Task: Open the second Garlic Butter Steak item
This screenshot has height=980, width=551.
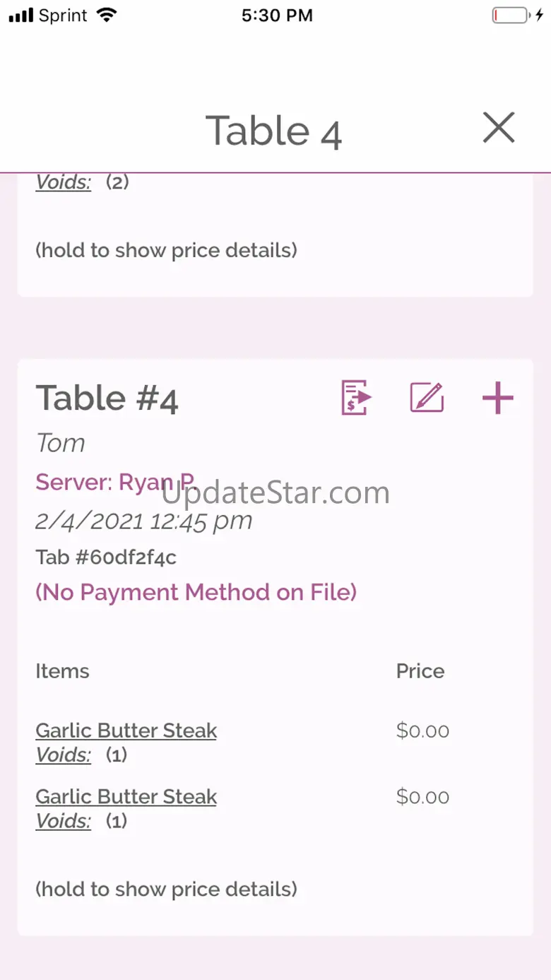Action: tap(126, 797)
